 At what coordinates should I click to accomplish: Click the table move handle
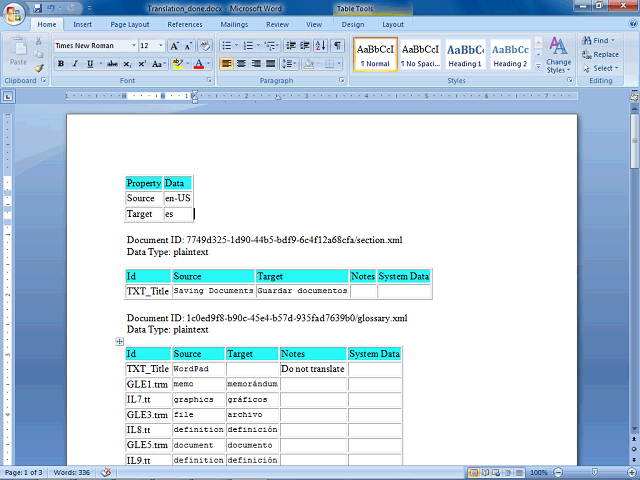120,342
